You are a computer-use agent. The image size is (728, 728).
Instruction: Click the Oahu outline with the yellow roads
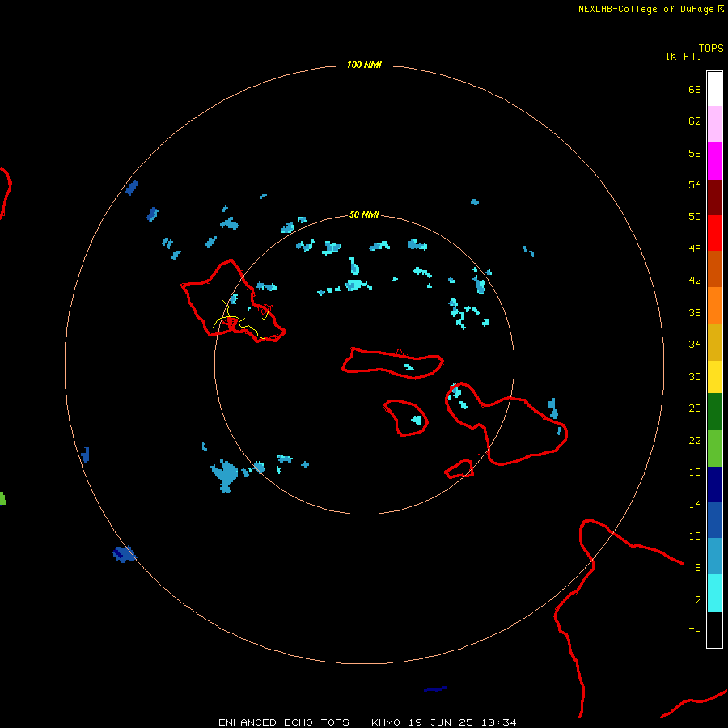click(233, 302)
